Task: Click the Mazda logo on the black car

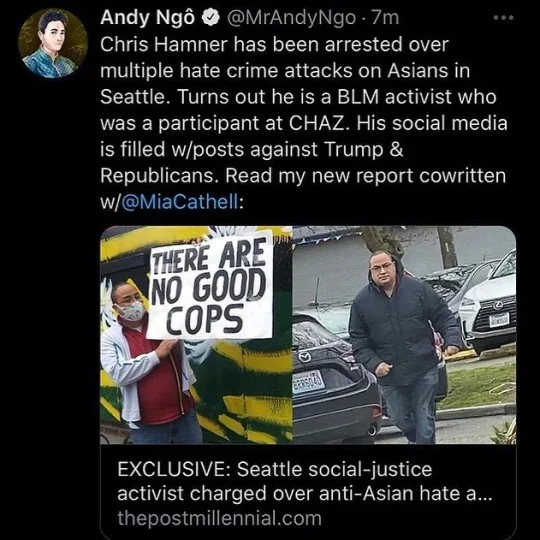Action: 304,357
